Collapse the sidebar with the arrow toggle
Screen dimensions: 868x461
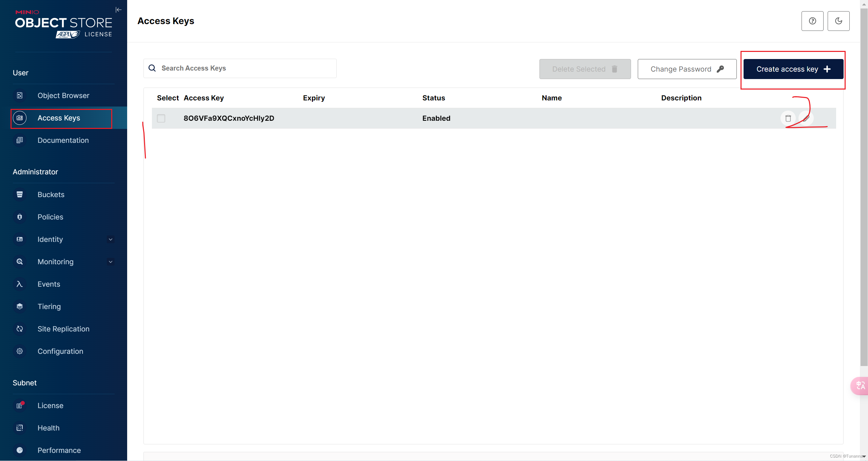coord(118,10)
